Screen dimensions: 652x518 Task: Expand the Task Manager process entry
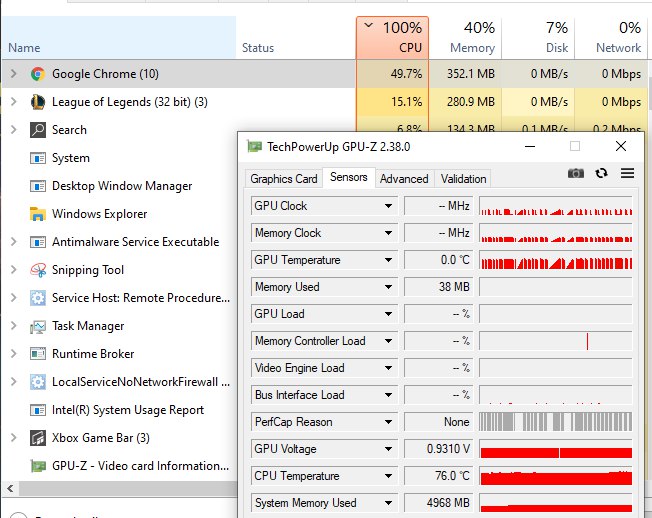(14, 326)
